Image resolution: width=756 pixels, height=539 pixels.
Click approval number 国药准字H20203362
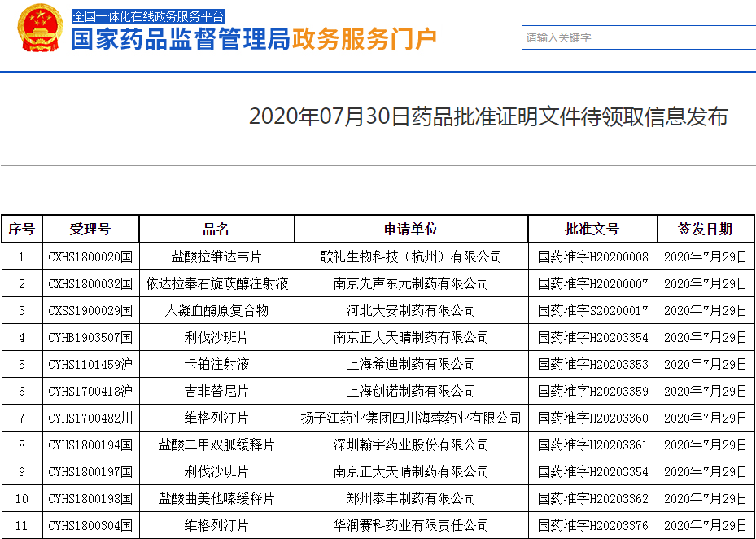tap(593, 498)
